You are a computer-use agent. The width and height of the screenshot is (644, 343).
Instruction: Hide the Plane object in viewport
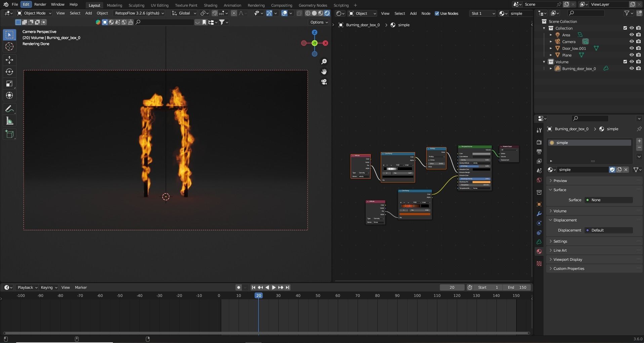(632, 55)
